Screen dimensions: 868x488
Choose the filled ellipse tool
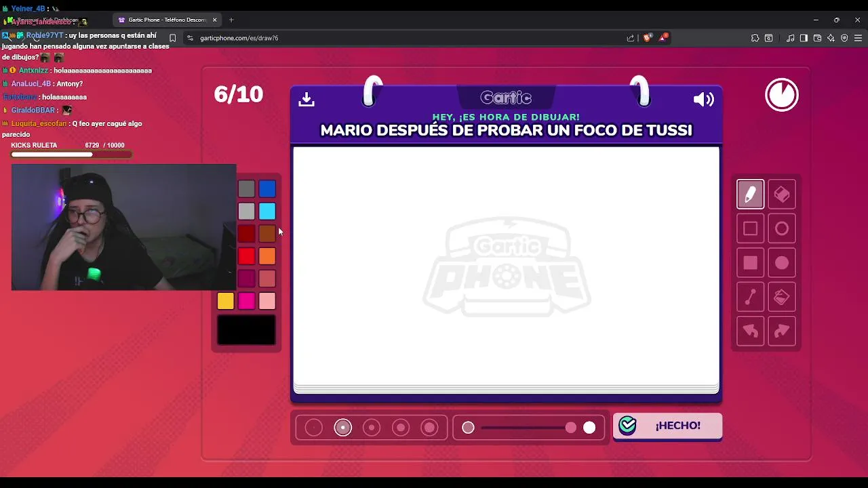(x=782, y=262)
